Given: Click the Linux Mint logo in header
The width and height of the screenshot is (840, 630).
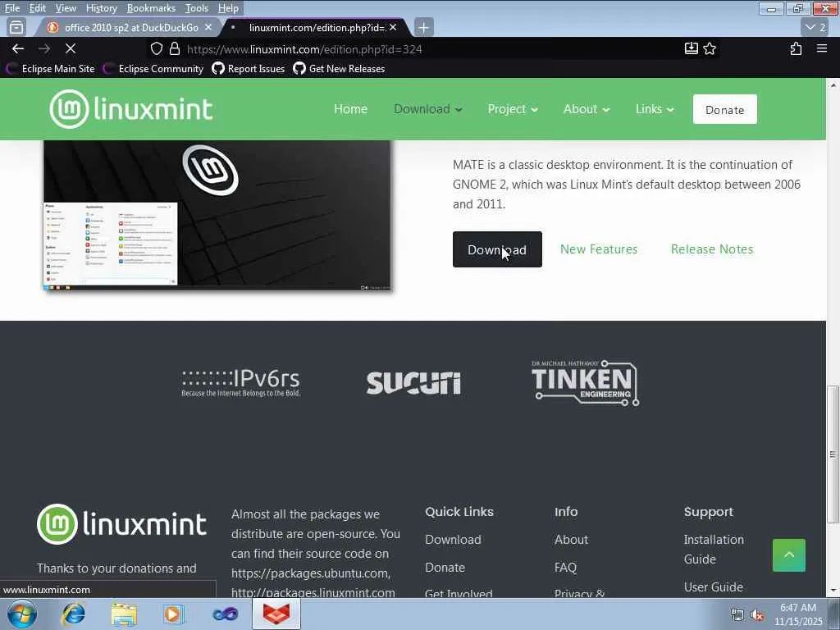Looking at the screenshot, I should pyautogui.click(x=131, y=109).
